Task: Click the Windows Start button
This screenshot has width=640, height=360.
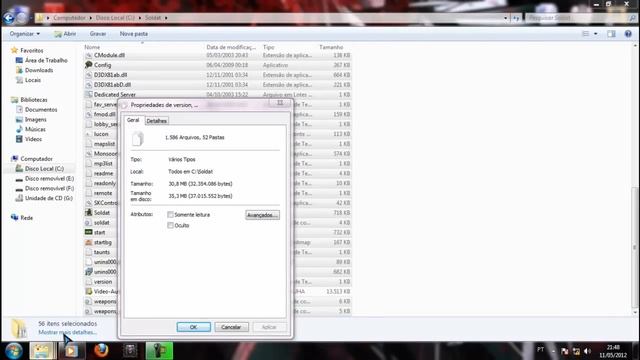Action: tap(14, 351)
